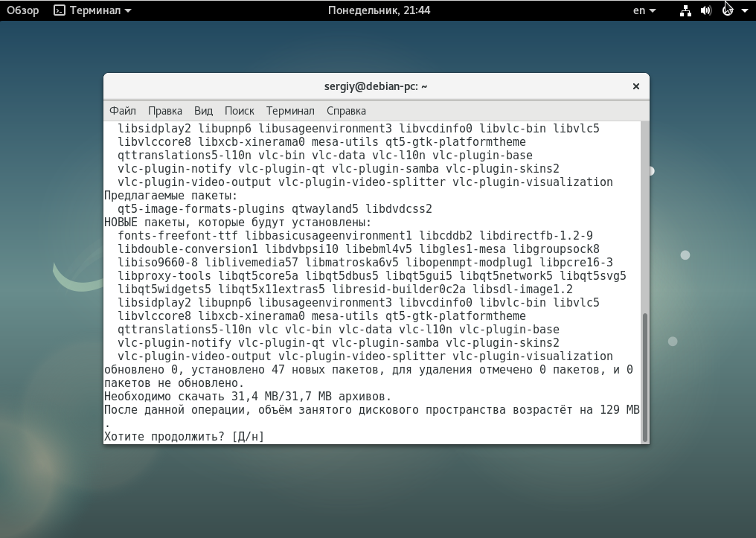Open the Обзор activities overview
The height and width of the screenshot is (538, 756).
tap(22, 10)
